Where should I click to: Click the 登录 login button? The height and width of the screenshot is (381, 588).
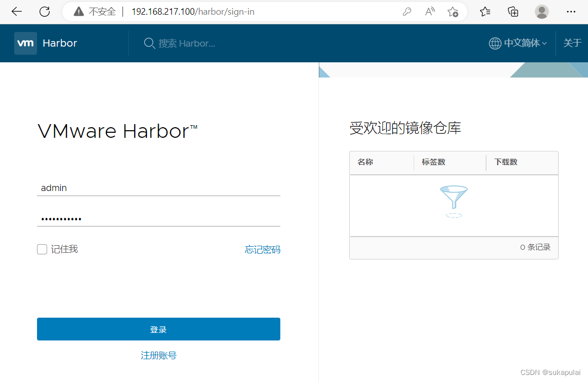coord(158,329)
